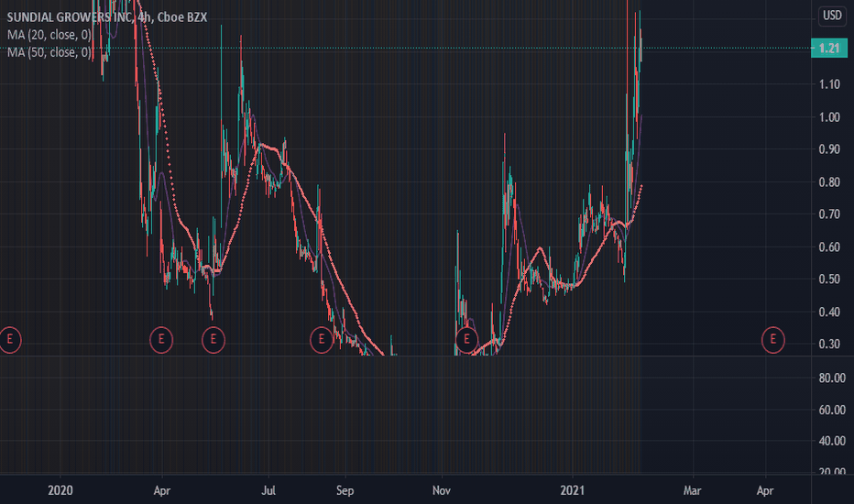The height and width of the screenshot is (504, 854).
Task: Click the Mar time axis label
Action: (692, 490)
